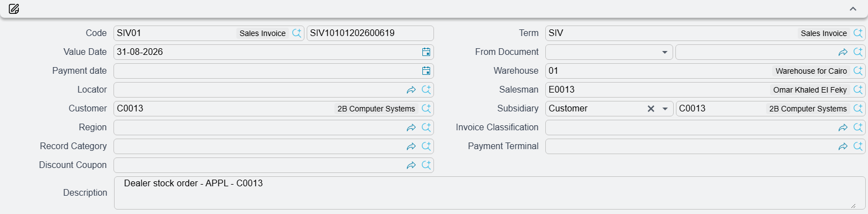Clear the Subsidiary type Customer selection
The image size is (868, 214).
pos(651,109)
